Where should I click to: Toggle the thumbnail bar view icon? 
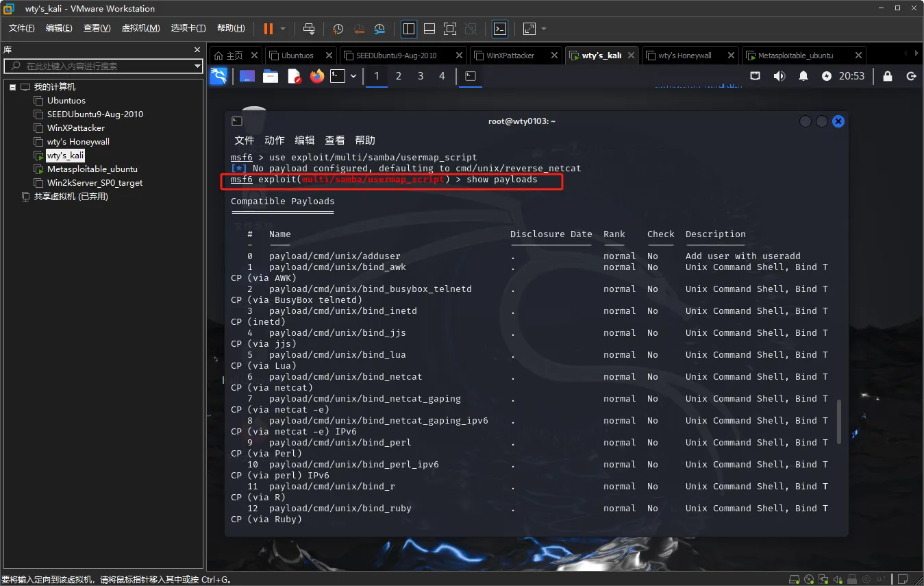pos(429,28)
